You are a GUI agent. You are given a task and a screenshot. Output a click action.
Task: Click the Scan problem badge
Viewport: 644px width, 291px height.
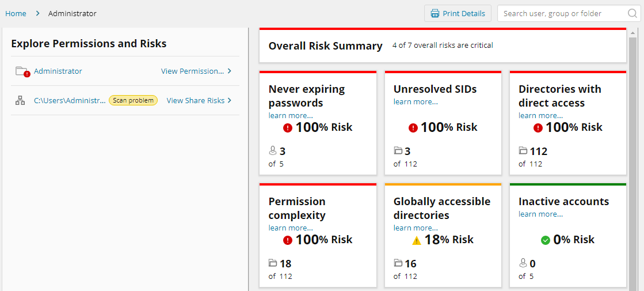coord(133,100)
